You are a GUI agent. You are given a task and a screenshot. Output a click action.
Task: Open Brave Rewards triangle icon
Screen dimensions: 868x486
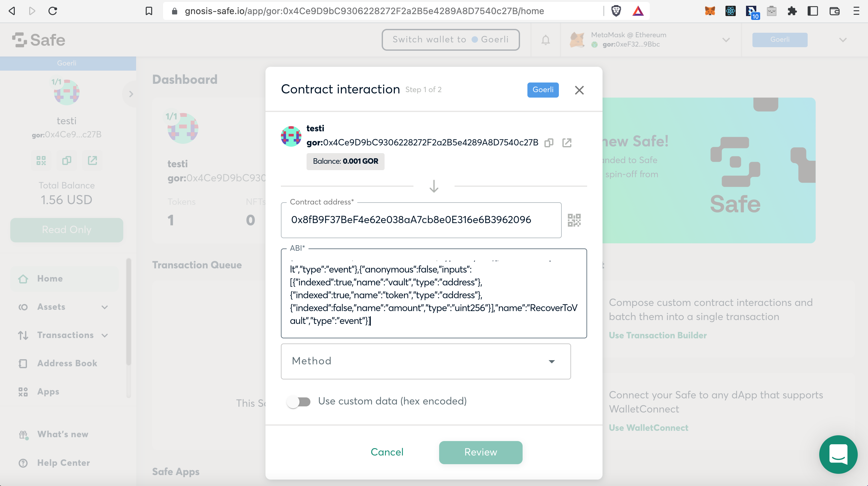tap(638, 11)
